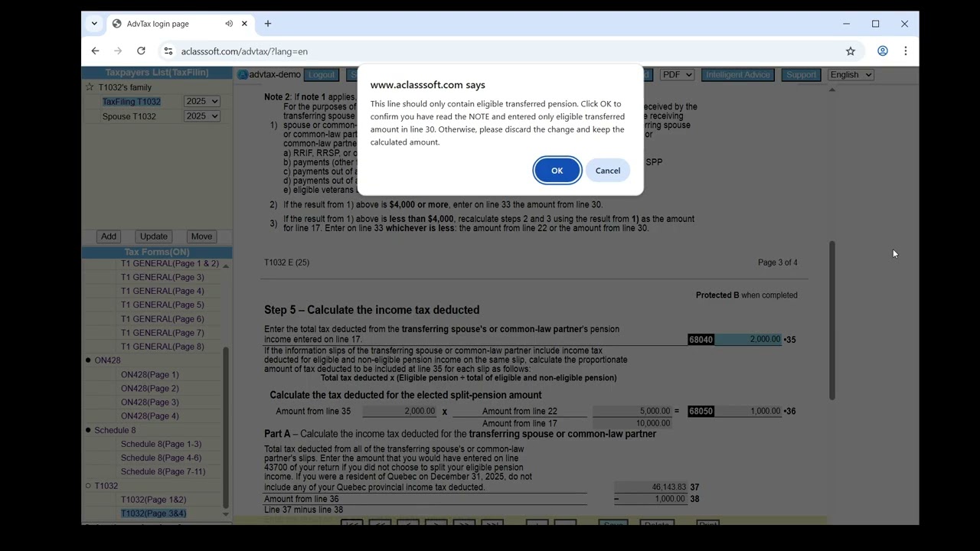Cancel the transferred pension warning dialog
Viewport: 980px width, 551px height.
pos(608,171)
